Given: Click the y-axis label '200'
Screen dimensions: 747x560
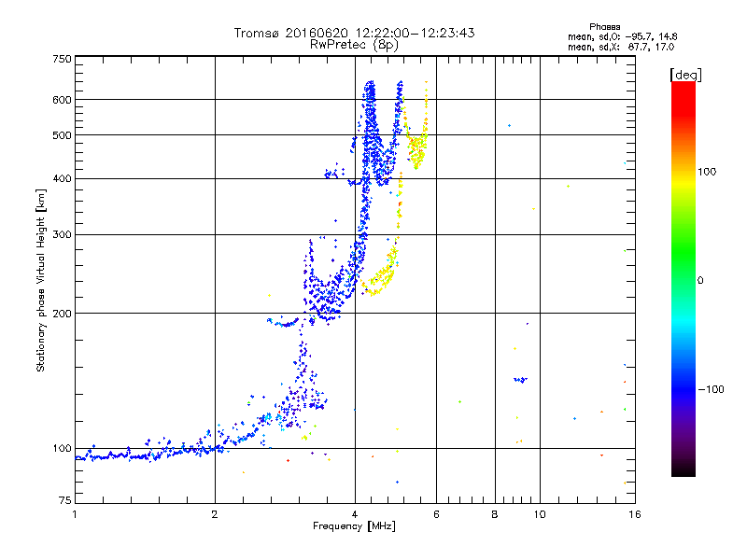Looking at the screenshot, I should (x=62, y=314).
